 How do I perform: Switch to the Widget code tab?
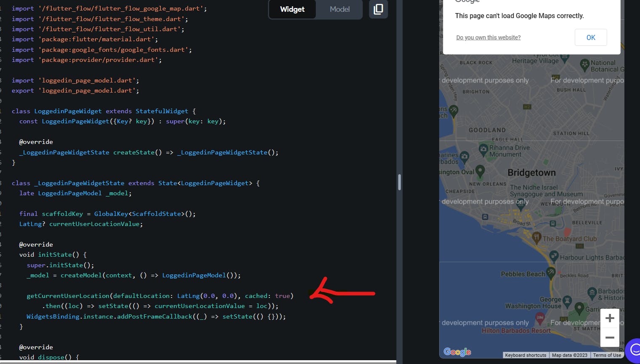tap(292, 9)
